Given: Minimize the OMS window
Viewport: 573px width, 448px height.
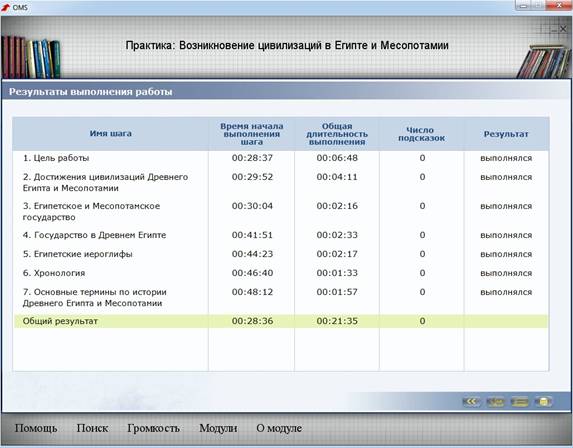Looking at the screenshot, I should tap(523, 5).
